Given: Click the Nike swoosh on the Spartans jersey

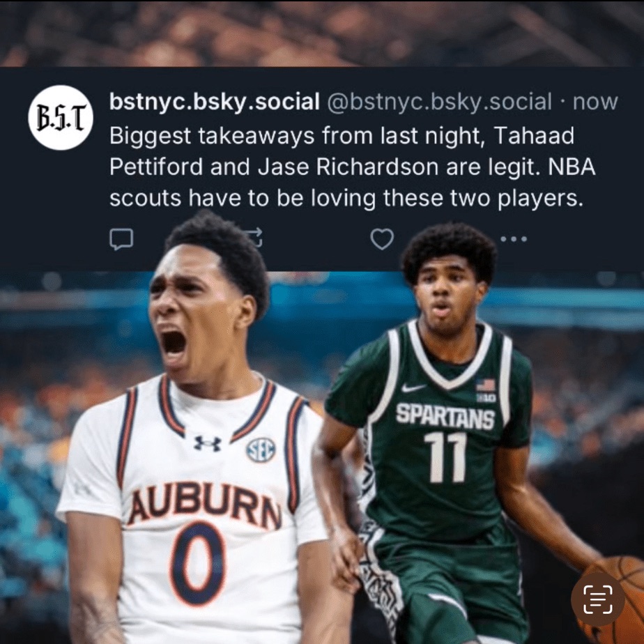Looking at the screenshot, I should (x=413, y=388).
